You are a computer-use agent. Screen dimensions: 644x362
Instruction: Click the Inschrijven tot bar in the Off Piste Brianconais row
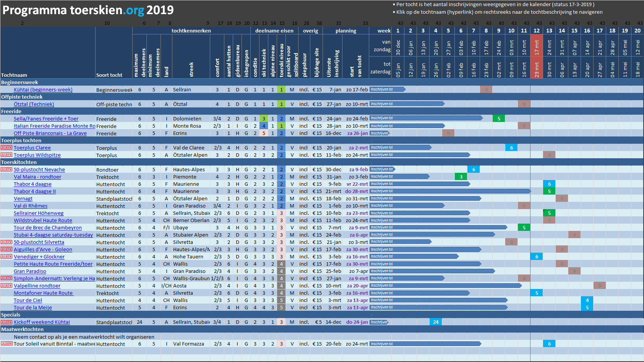pos(380,133)
